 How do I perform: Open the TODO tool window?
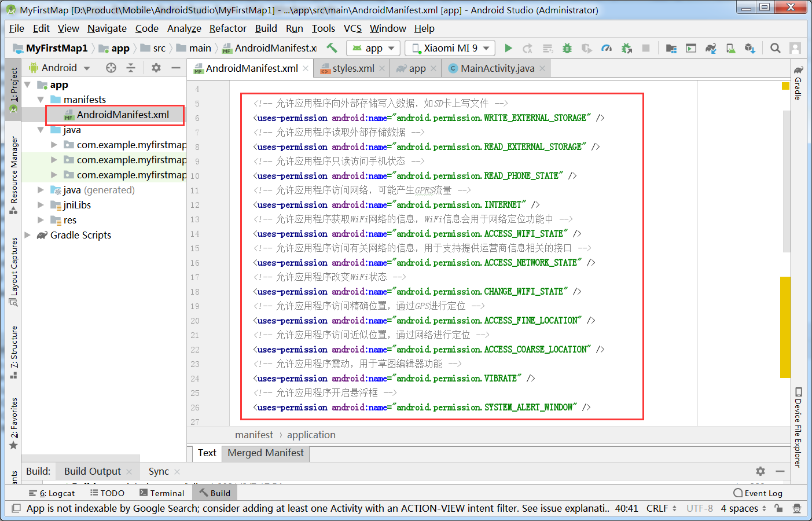coord(107,493)
